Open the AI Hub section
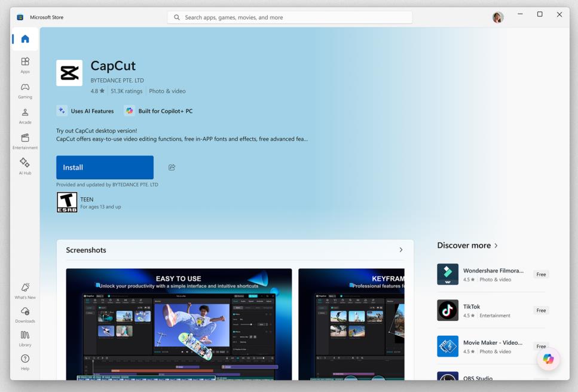This screenshot has height=392, width=578. pyautogui.click(x=25, y=166)
